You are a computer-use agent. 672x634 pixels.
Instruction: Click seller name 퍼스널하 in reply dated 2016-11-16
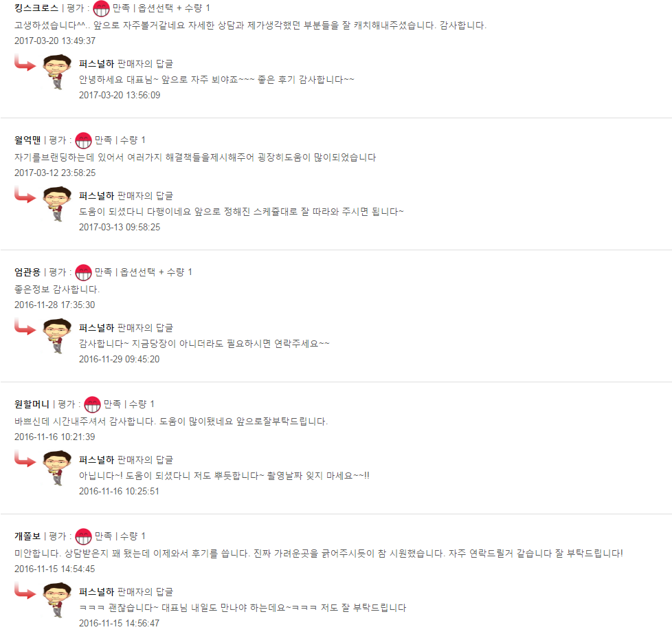tap(96, 460)
